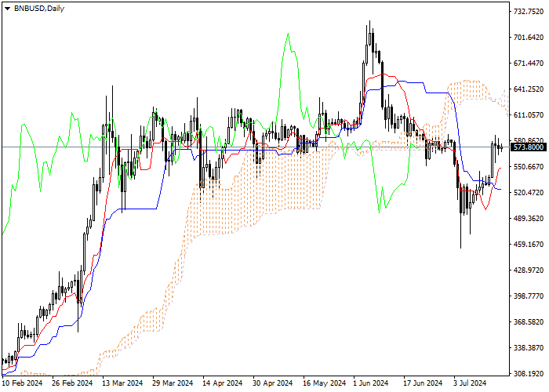
Task: Select the 30 Apr 2024 date label
Action: coord(273,383)
